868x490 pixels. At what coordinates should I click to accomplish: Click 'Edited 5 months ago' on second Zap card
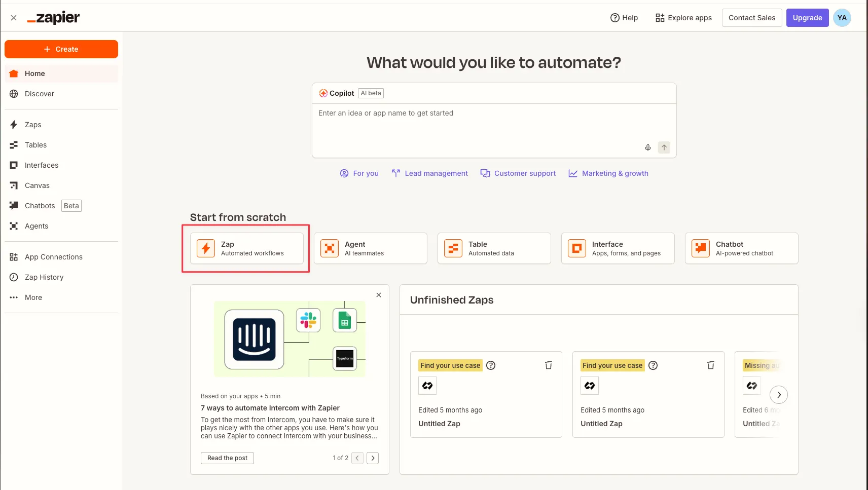pos(612,410)
